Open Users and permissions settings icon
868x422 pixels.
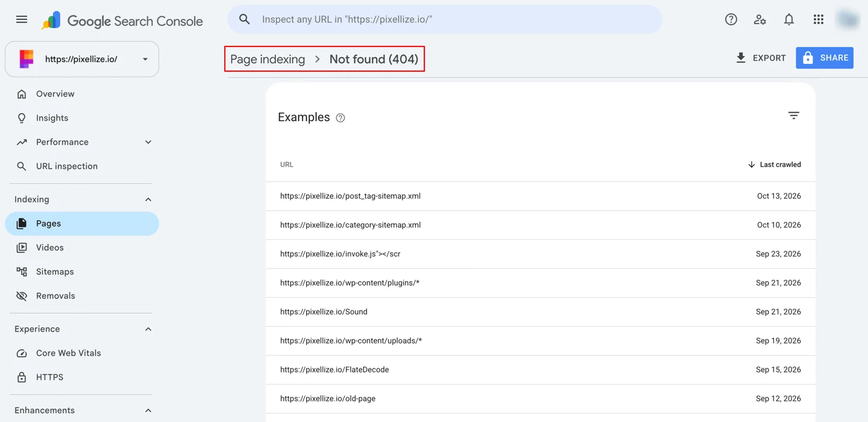point(760,19)
